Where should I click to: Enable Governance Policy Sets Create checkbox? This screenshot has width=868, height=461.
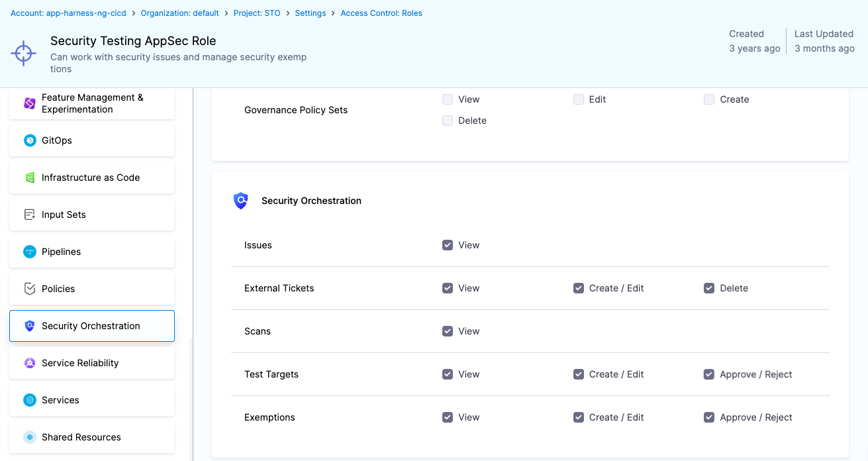[x=709, y=99]
